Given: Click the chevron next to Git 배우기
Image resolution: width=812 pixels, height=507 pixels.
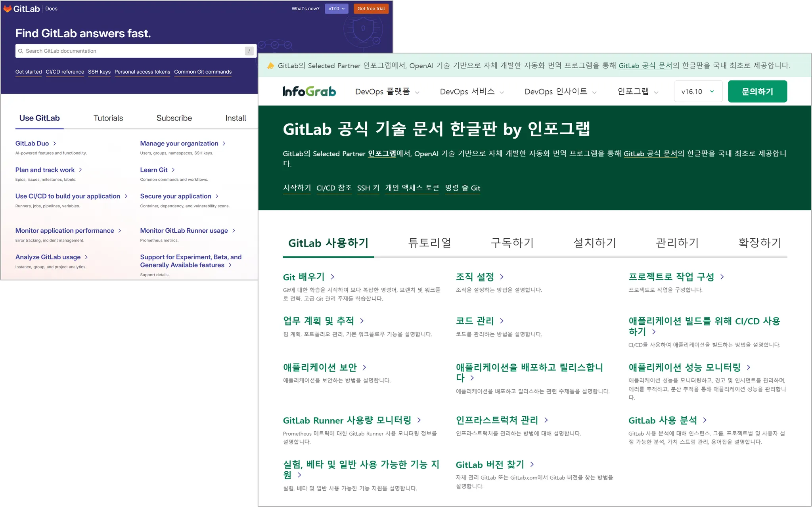Looking at the screenshot, I should click(333, 277).
